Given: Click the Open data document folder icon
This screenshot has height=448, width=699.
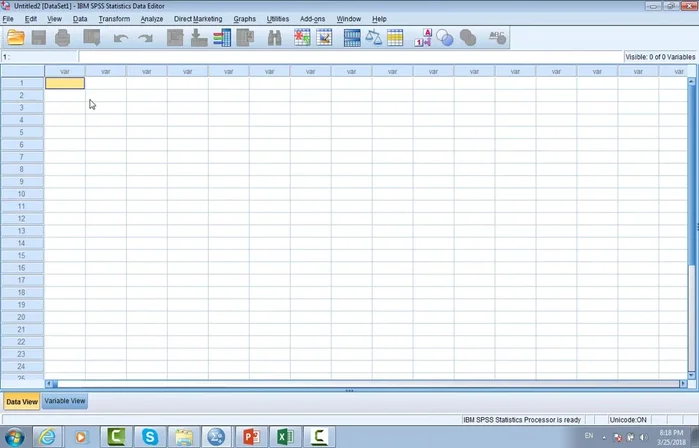Looking at the screenshot, I should click(x=16, y=37).
